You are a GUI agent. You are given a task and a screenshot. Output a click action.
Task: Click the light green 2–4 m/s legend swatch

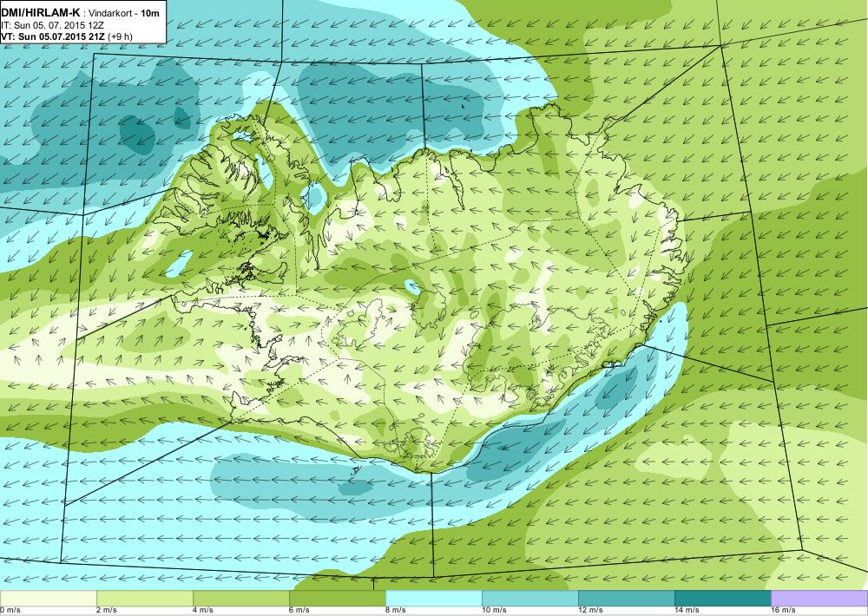click(x=145, y=599)
